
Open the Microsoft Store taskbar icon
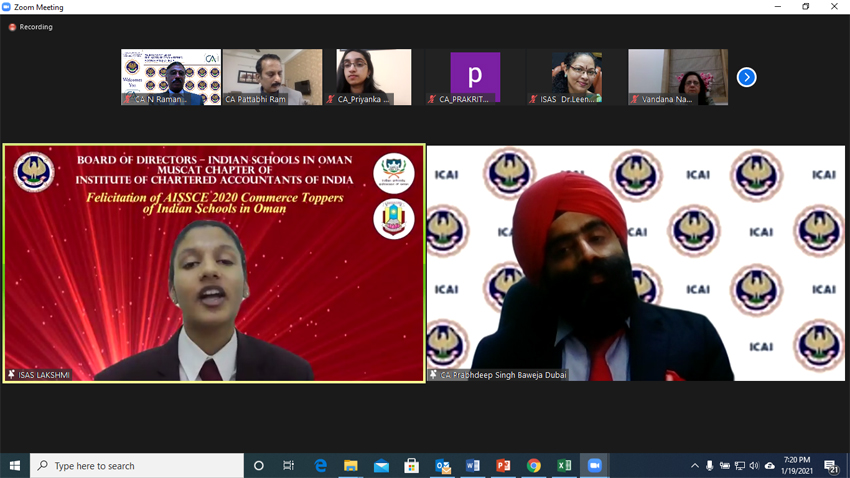click(411, 466)
